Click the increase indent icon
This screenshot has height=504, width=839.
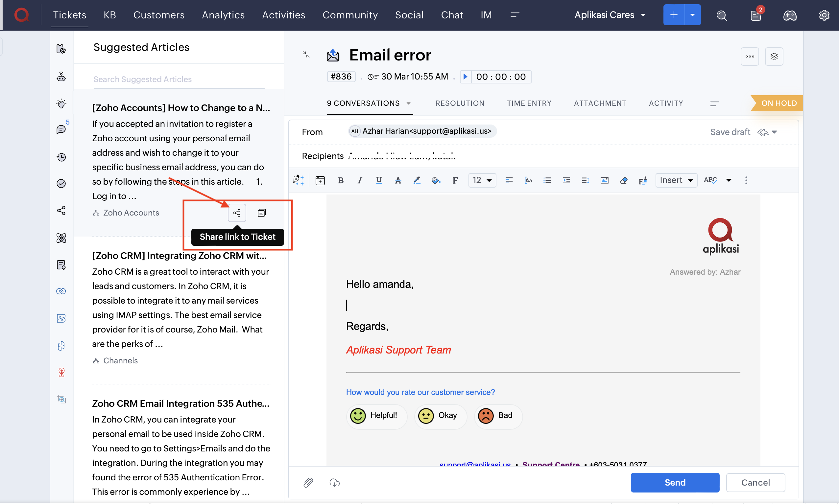click(x=566, y=180)
